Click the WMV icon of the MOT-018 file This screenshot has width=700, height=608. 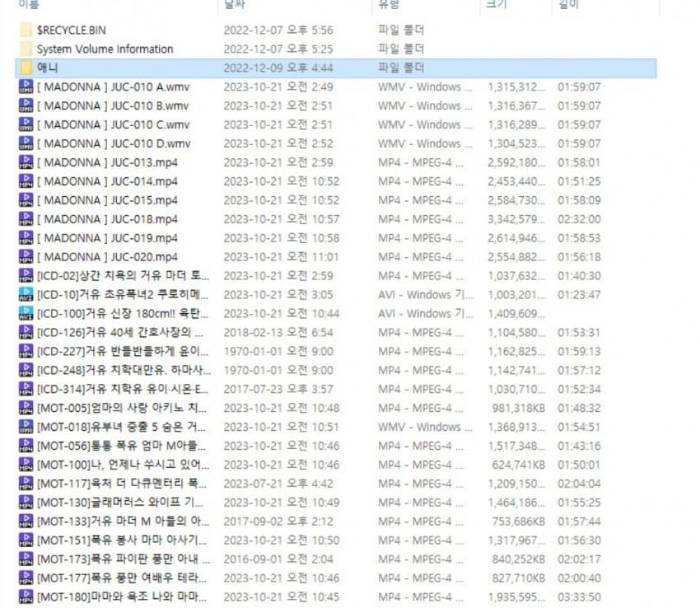26,428
